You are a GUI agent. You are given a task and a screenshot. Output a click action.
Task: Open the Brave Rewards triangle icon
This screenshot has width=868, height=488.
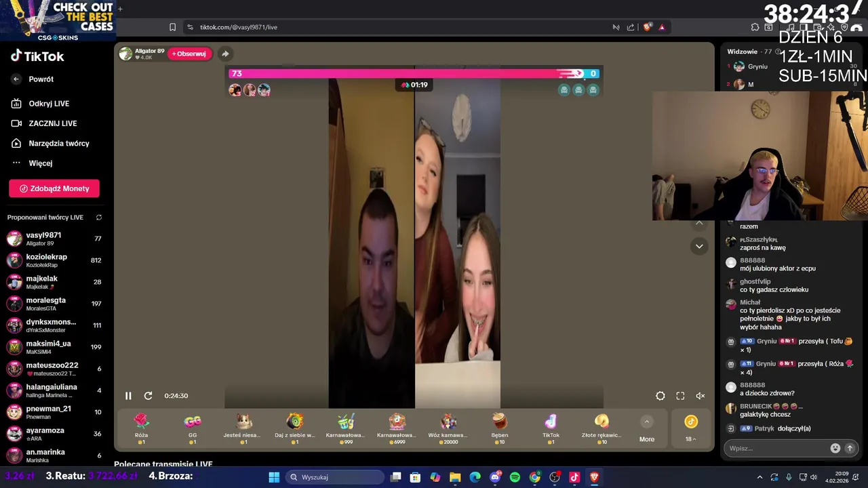point(662,27)
